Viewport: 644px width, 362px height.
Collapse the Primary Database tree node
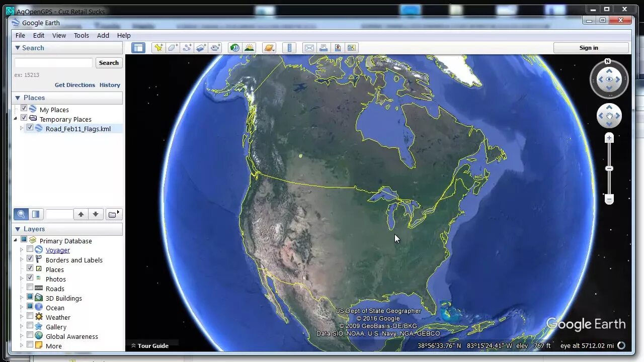16,240
